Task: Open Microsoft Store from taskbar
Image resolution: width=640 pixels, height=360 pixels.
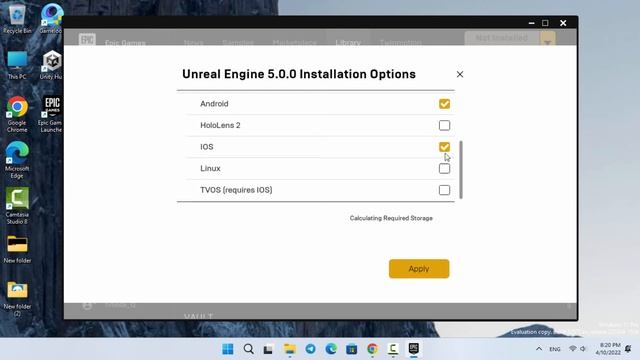Action: 351,349
